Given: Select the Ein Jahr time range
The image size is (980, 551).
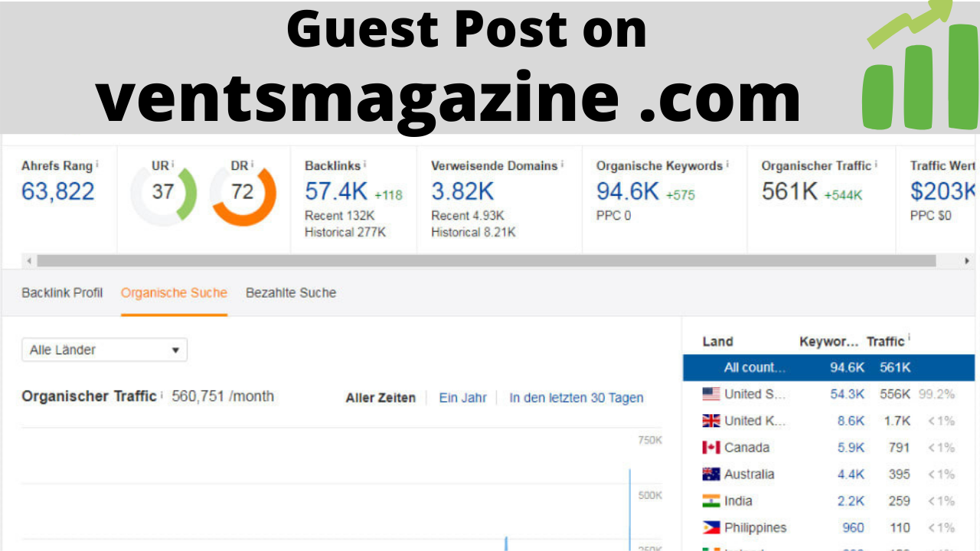Looking at the screenshot, I should [x=462, y=397].
